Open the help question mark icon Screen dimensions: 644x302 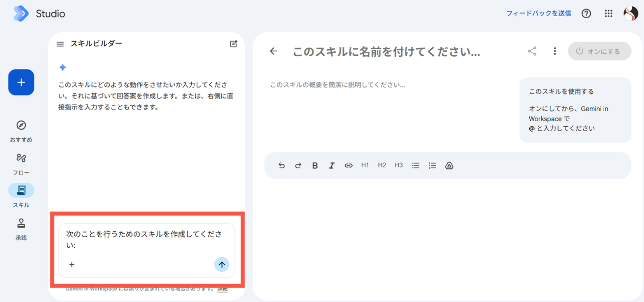(586, 14)
